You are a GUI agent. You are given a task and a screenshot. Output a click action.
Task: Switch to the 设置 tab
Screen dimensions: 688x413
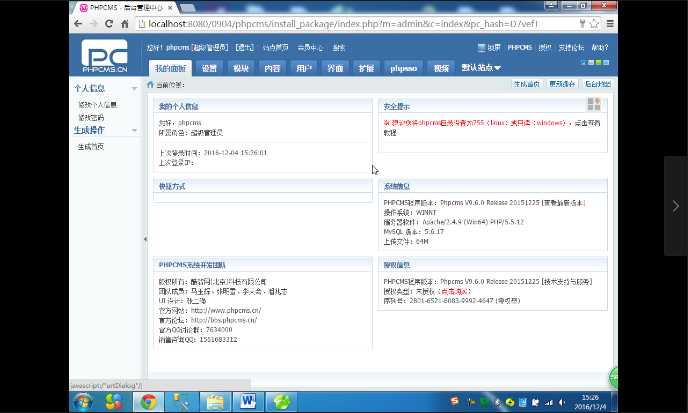tap(209, 68)
